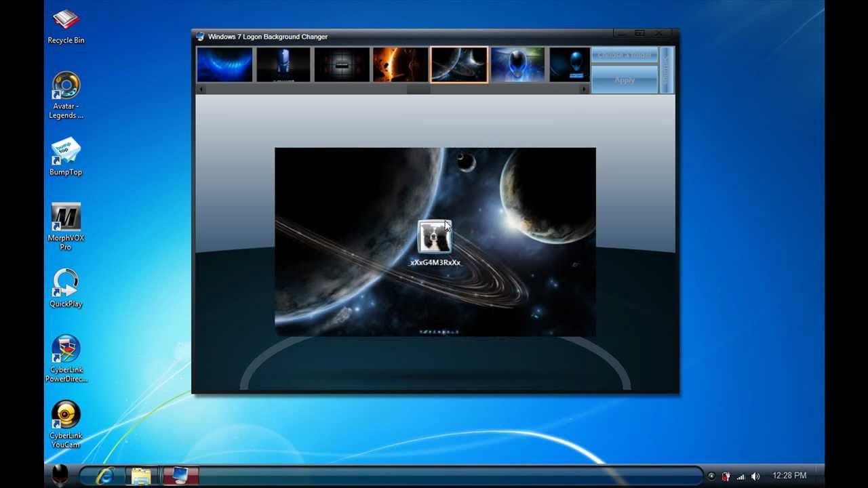Select the highlighted ringed planet space thumbnail

pos(459,64)
